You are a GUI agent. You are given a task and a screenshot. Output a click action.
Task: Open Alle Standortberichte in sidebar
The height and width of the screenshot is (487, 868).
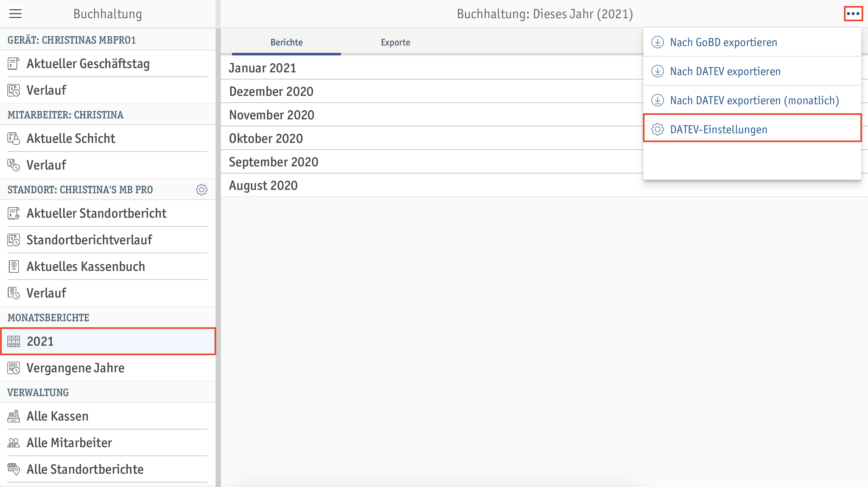click(108, 469)
